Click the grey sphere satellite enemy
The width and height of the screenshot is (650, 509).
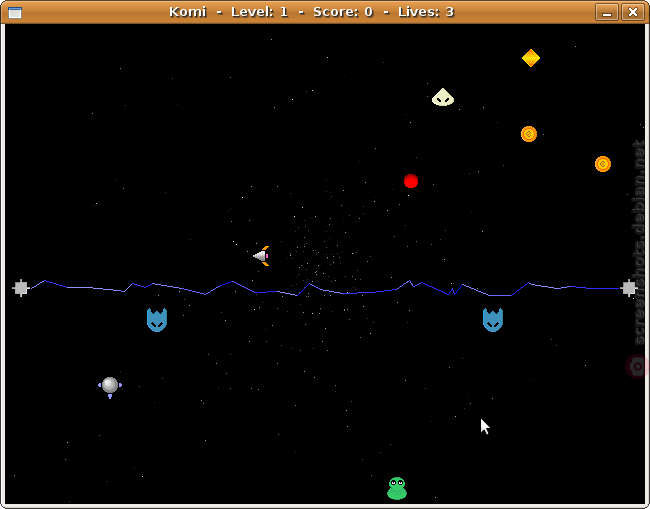[x=110, y=386]
